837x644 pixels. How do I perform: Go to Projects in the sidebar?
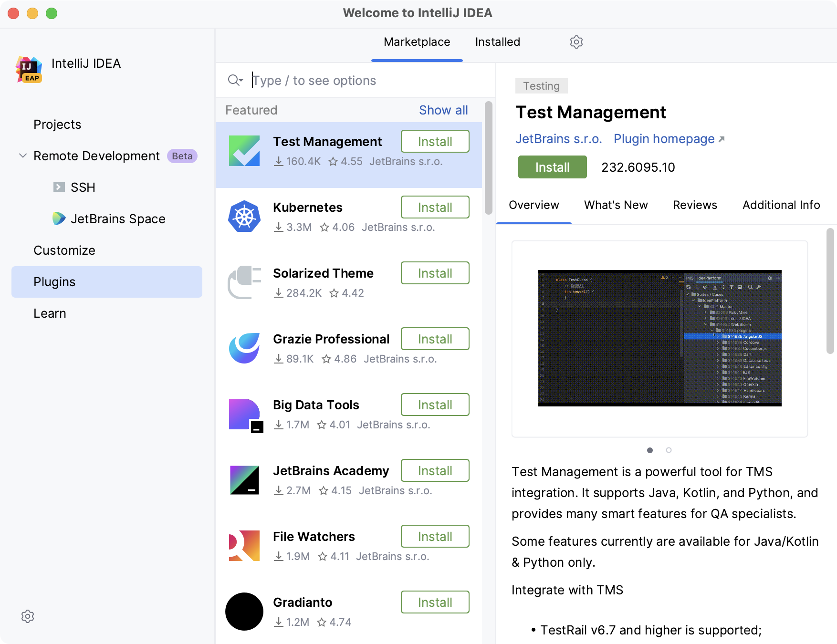[57, 125]
